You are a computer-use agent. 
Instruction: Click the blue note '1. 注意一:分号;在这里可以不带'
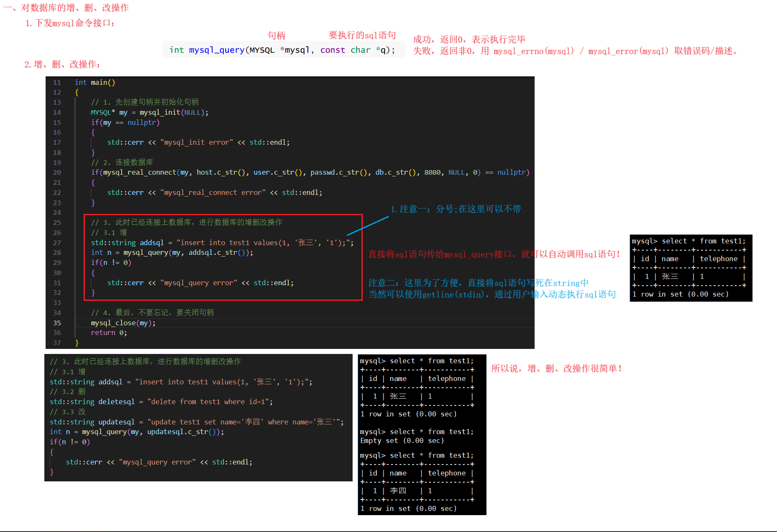[456, 209]
